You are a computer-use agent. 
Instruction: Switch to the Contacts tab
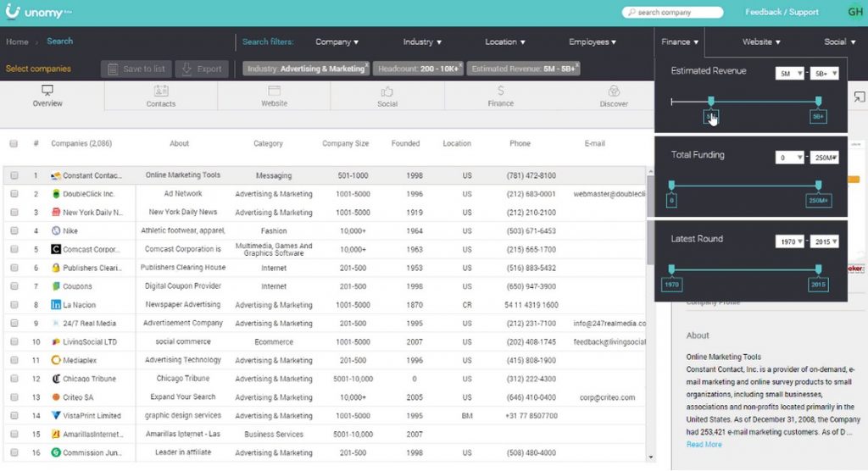tap(161, 97)
